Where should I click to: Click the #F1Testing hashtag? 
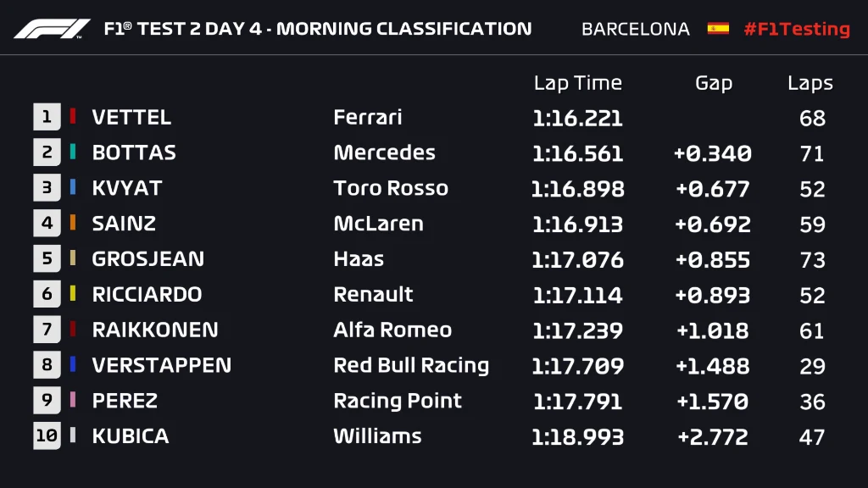pos(796,29)
